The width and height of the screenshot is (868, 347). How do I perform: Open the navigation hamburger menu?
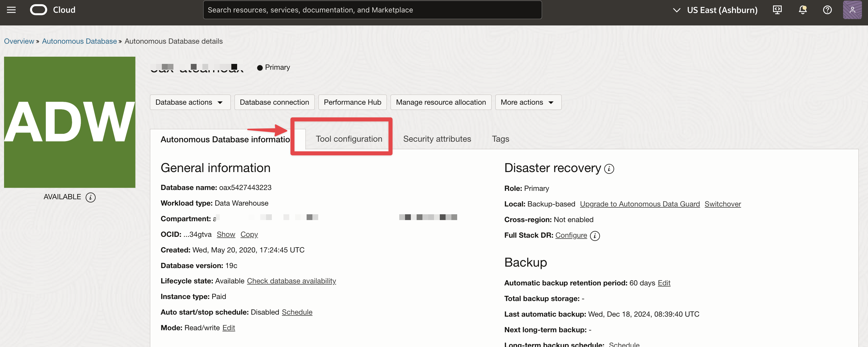coord(11,10)
